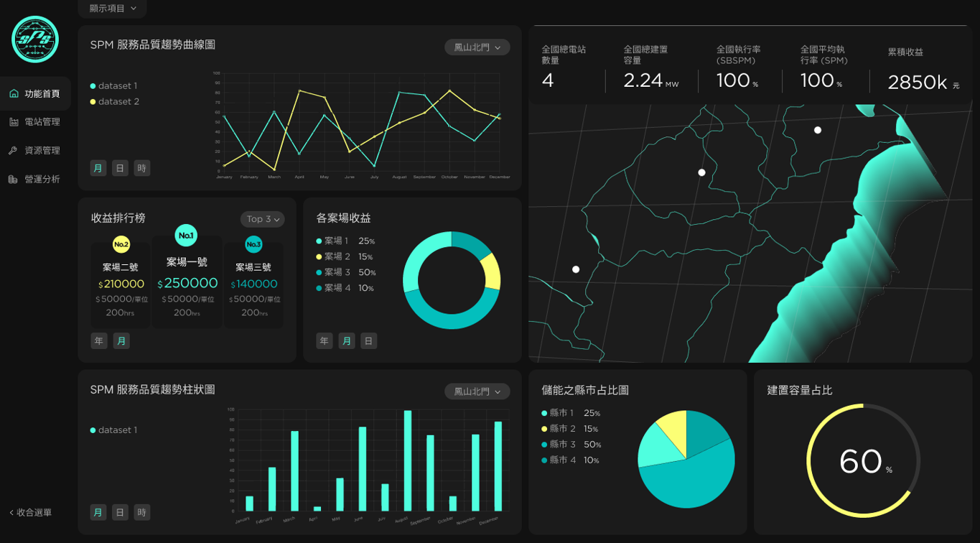Image resolution: width=980 pixels, height=543 pixels.
Task: Switch line chart to 日 view
Action: click(x=120, y=168)
